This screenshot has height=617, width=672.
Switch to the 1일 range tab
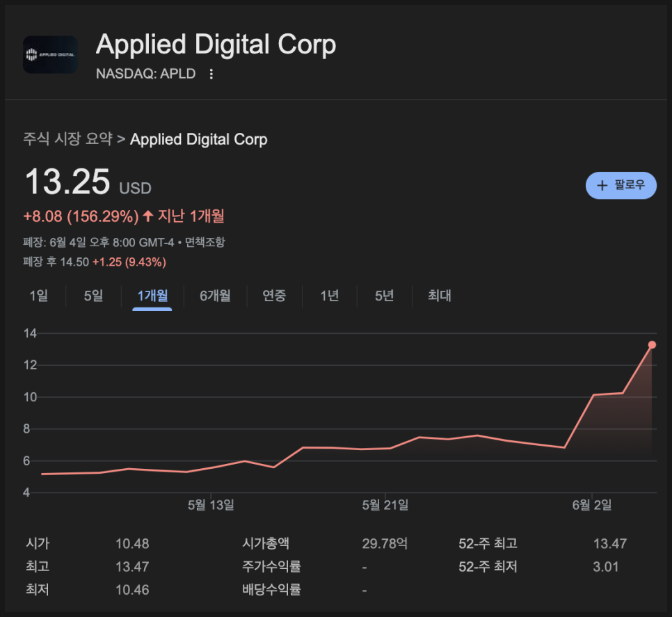(x=38, y=296)
